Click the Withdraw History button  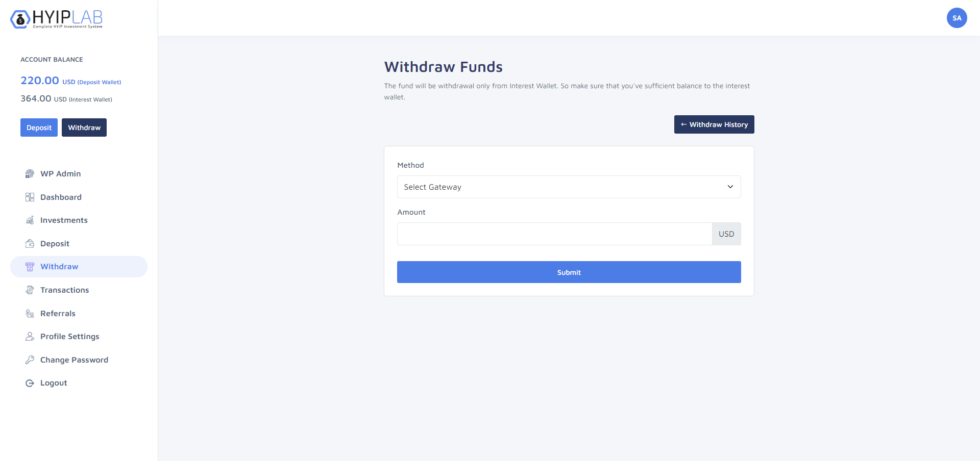(714, 124)
